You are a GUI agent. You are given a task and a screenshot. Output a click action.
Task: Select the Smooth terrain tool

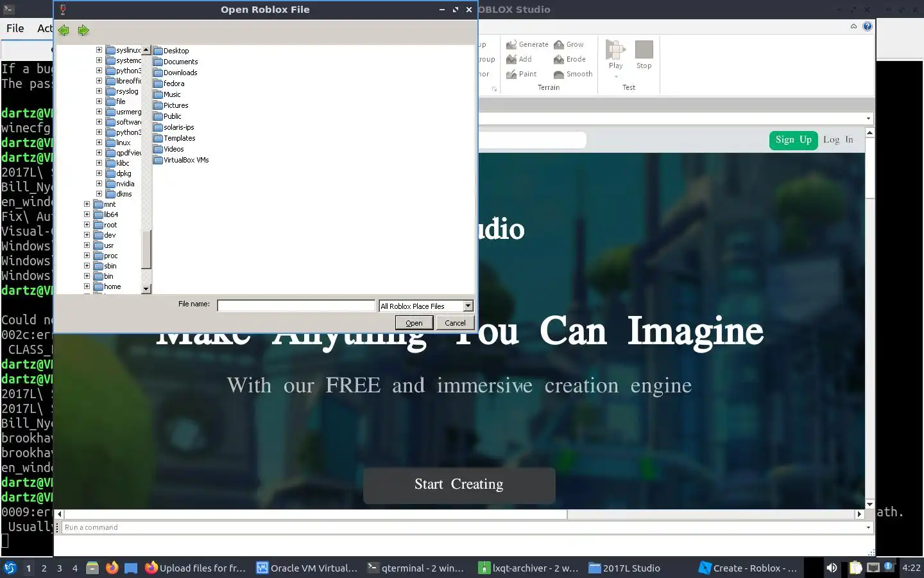coord(573,74)
